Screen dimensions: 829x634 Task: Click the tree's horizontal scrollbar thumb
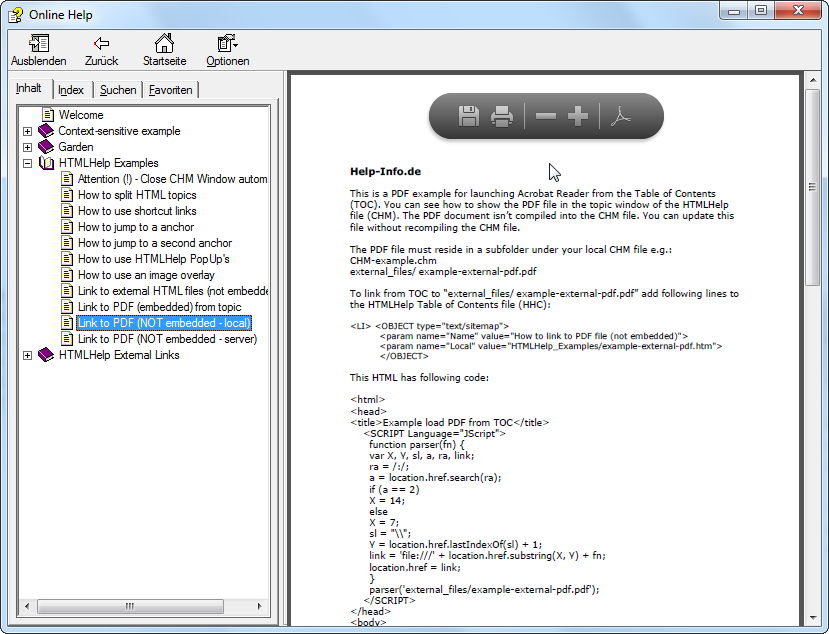point(130,606)
